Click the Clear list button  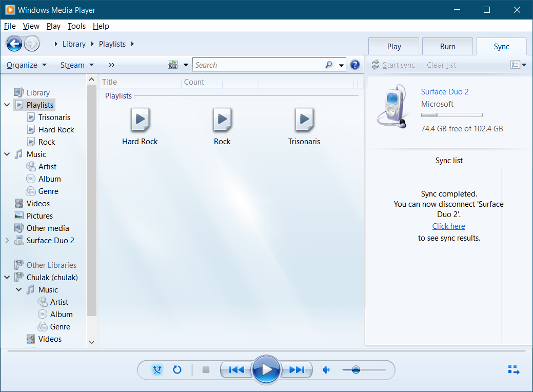[x=442, y=65]
